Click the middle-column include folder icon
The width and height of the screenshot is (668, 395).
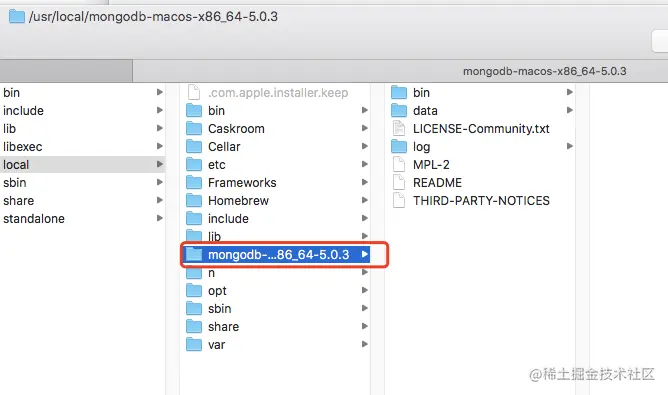(194, 218)
